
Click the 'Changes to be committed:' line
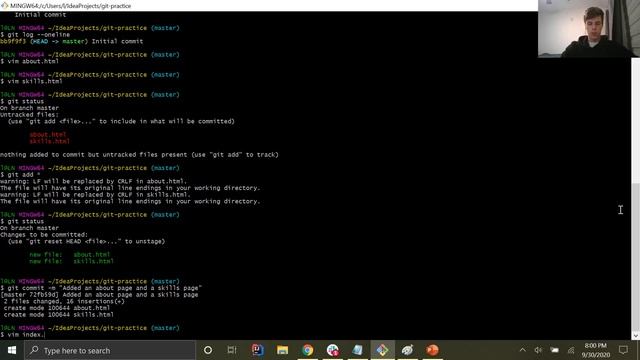(44, 235)
